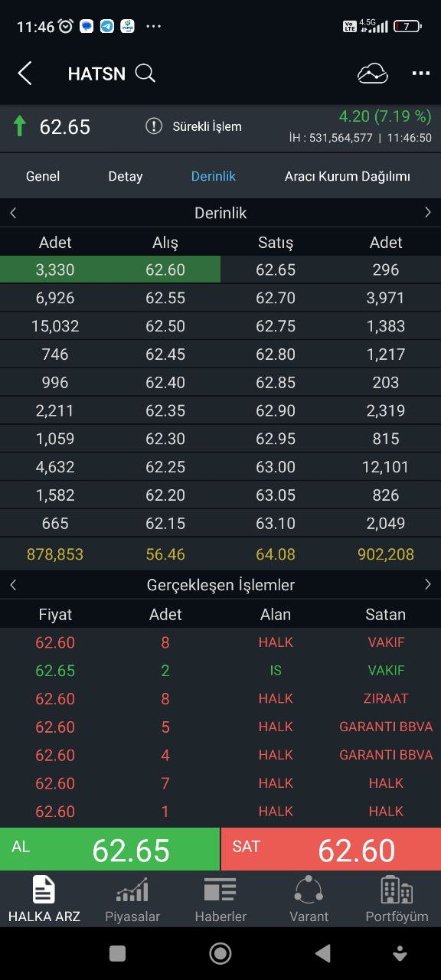Go to previous view of Gerçekleşen İşlemler

[x=13, y=585]
